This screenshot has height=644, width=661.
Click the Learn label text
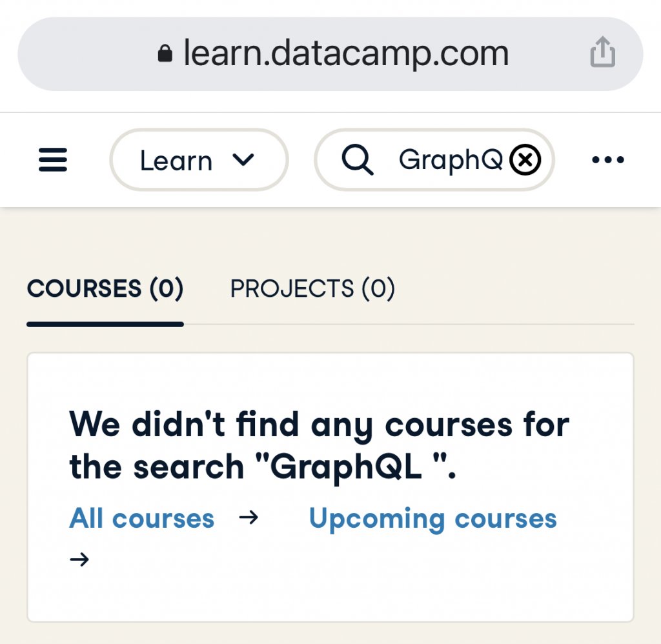click(176, 161)
